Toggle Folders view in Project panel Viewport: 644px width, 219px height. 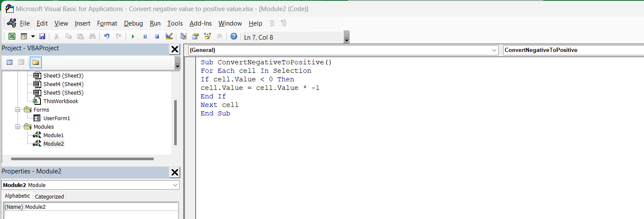[x=36, y=63]
